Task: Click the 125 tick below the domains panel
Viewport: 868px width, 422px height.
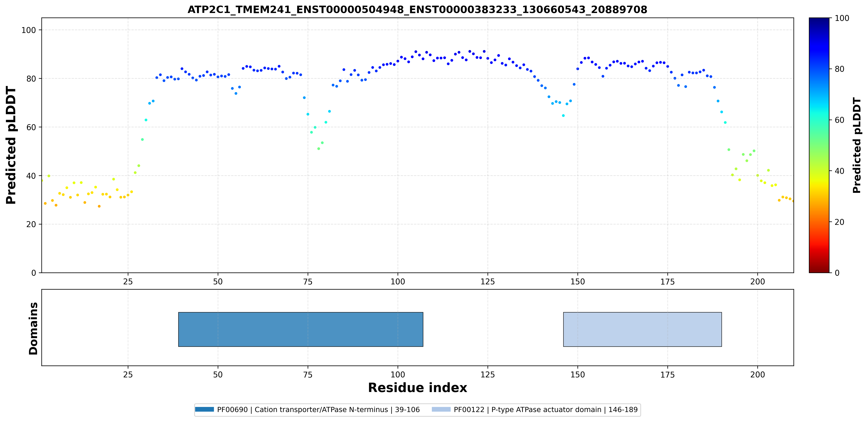Action: [x=488, y=374]
